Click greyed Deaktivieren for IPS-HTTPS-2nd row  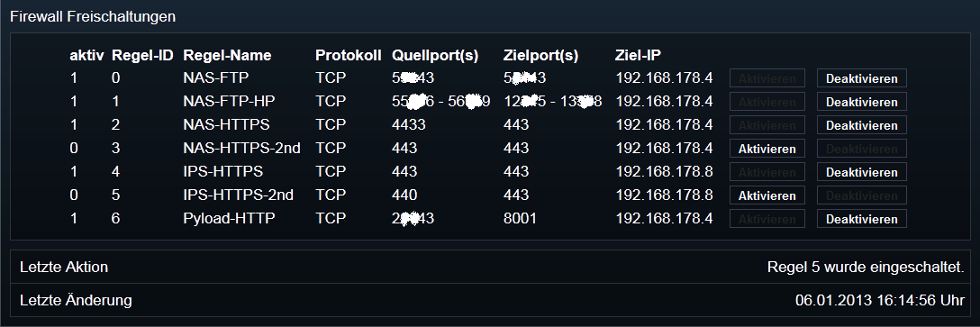coord(861,195)
